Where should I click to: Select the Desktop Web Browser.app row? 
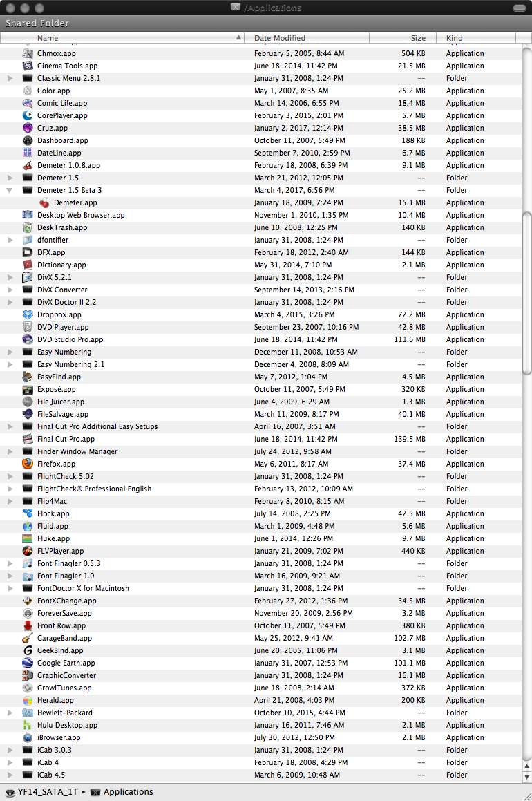pyautogui.click(x=261, y=215)
